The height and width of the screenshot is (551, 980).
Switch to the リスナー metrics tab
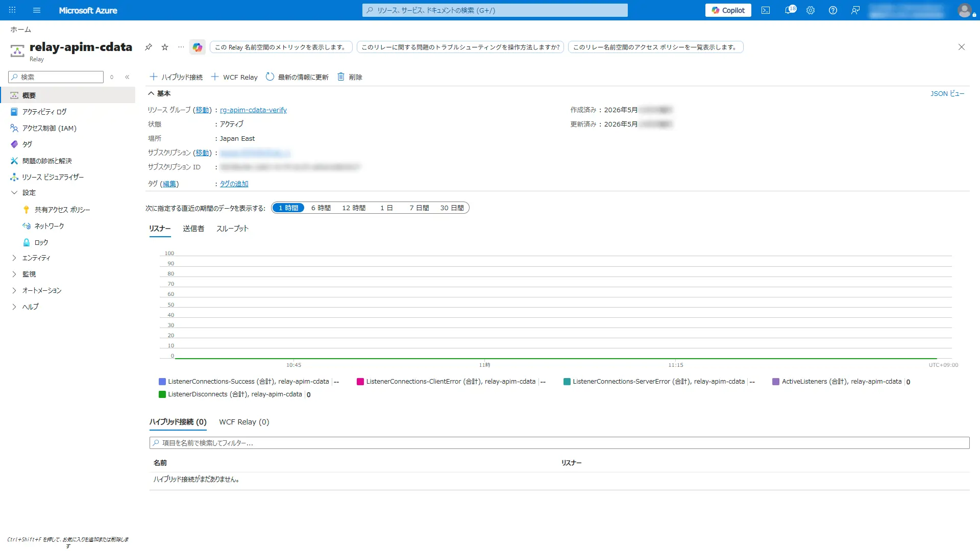[x=160, y=229]
